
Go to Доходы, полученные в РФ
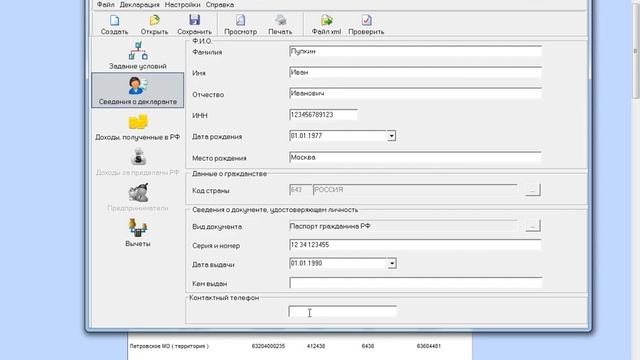(138, 127)
